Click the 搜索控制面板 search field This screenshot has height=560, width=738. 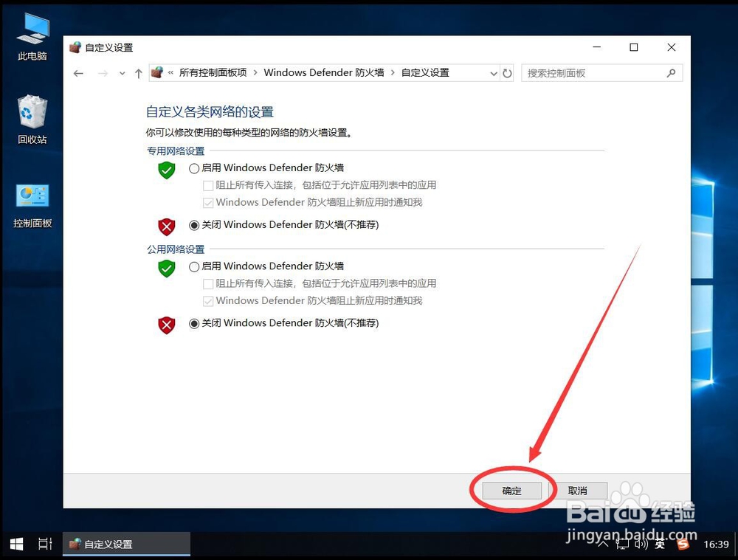[602, 73]
